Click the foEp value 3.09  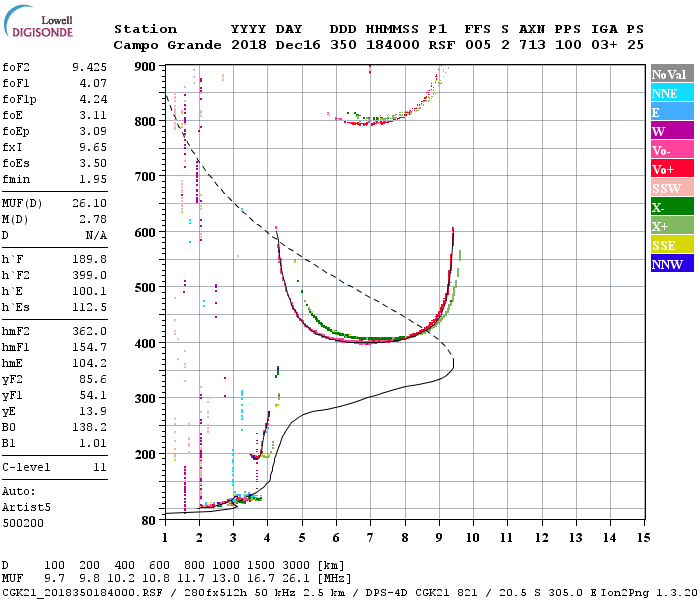click(x=93, y=131)
